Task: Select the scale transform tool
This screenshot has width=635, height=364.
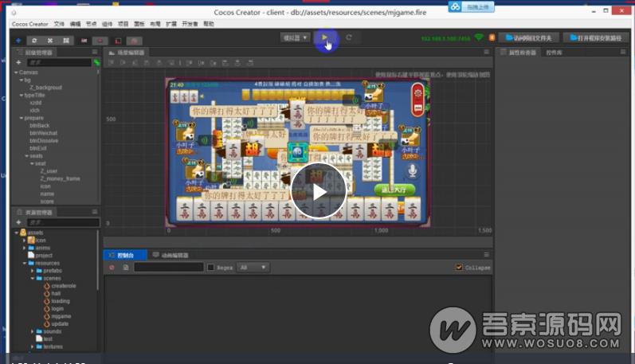Action: 50,41
